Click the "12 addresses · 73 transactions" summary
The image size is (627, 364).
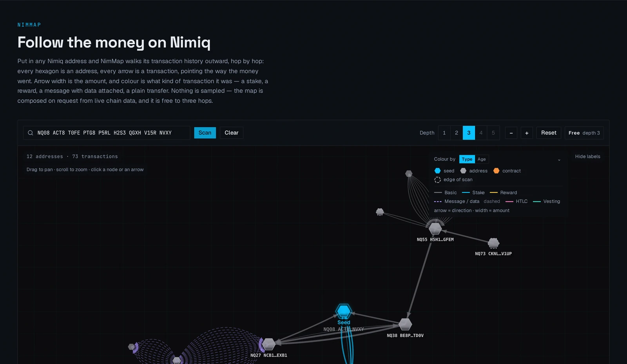(72, 157)
